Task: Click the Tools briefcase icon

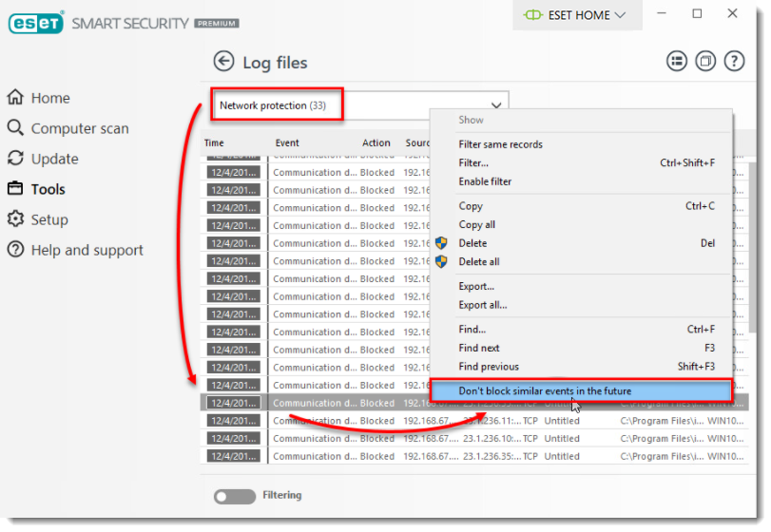Action: click(15, 188)
